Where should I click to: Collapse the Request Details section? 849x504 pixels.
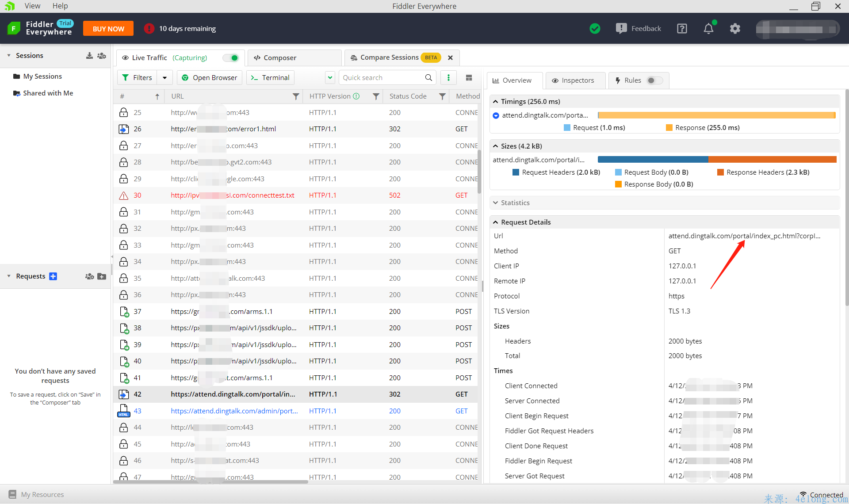point(496,222)
